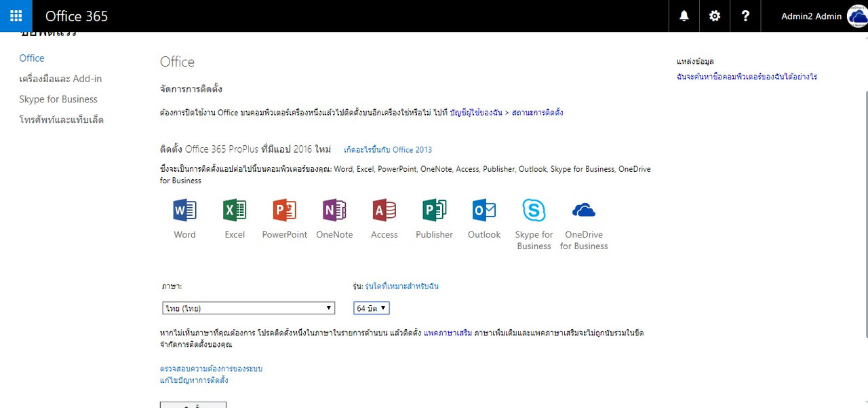This screenshot has height=408, width=868.
Task: Click the Office page heading
Action: click(177, 62)
